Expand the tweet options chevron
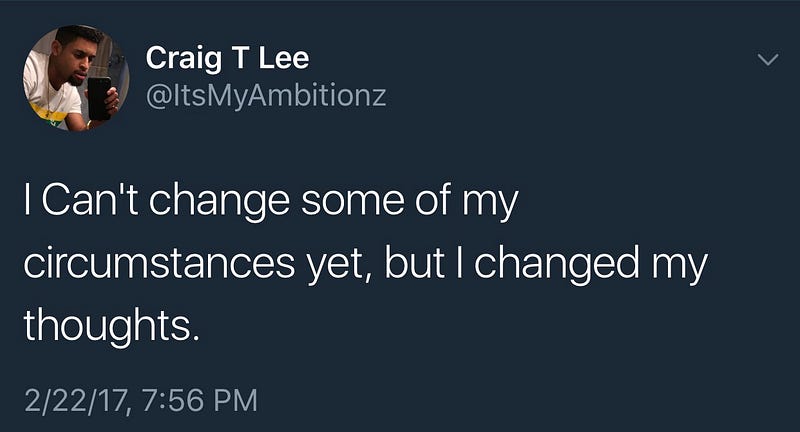This screenshot has height=432, width=800. point(768,60)
